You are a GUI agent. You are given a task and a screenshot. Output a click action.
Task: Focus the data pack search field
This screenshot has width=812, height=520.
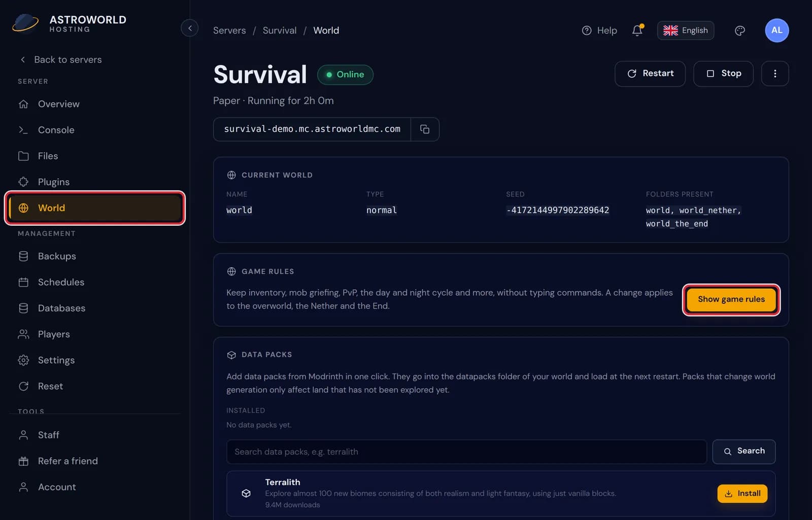tap(466, 452)
